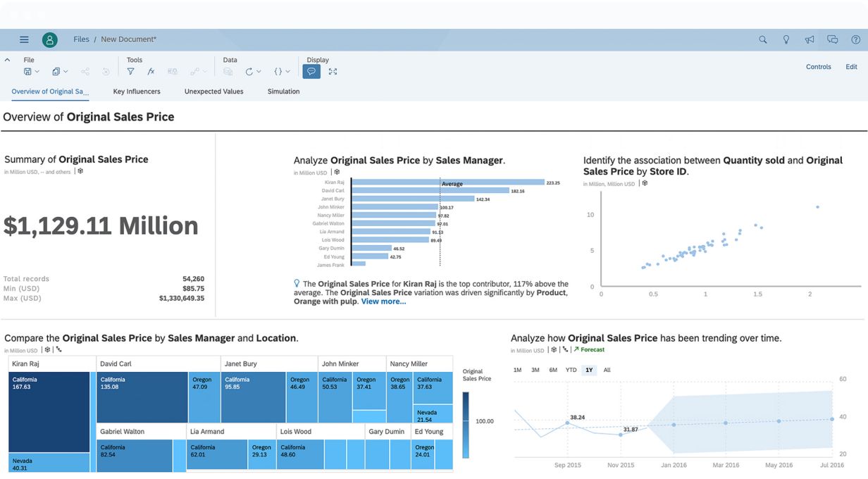The width and height of the screenshot is (868, 479).
Task: Open the hamburger main menu
Action: [24, 39]
